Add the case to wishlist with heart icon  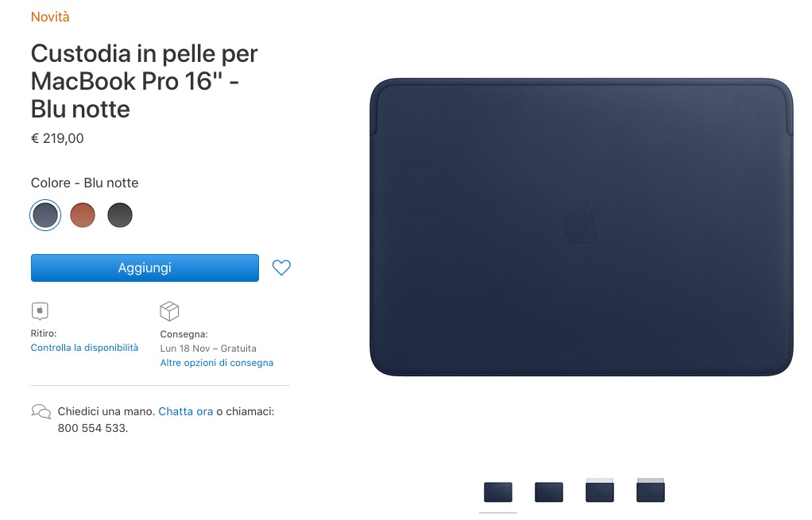[x=281, y=268]
